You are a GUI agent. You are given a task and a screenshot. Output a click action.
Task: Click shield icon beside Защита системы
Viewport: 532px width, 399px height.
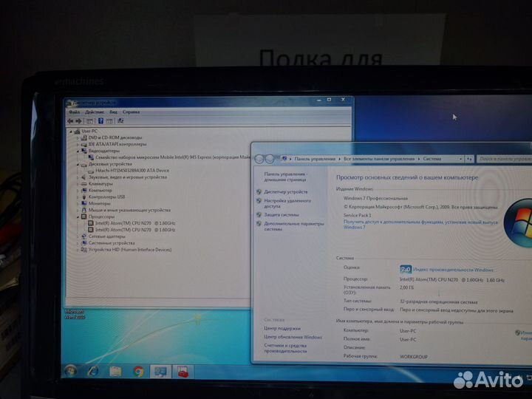[259, 215]
